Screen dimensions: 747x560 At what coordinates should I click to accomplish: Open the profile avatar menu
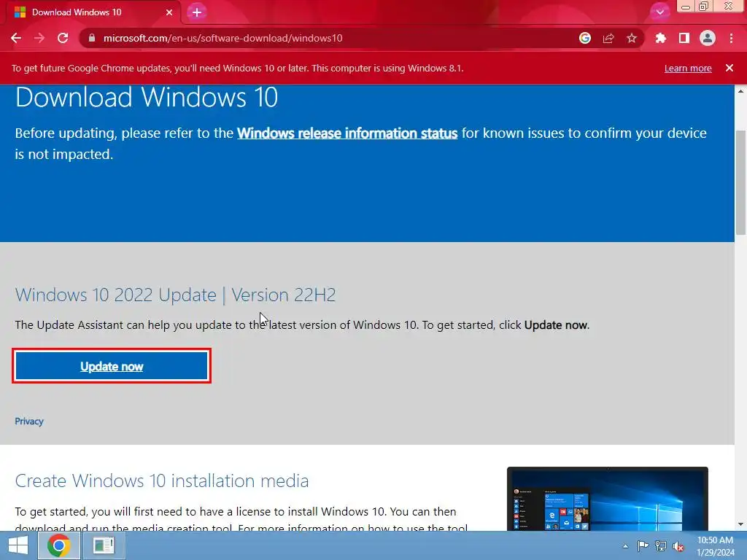[708, 38]
